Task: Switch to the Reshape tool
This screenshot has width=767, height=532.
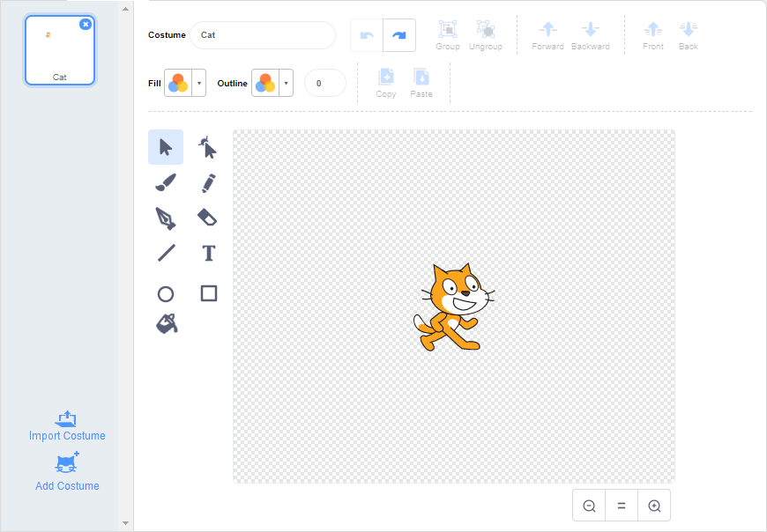Action: point(208,147)
